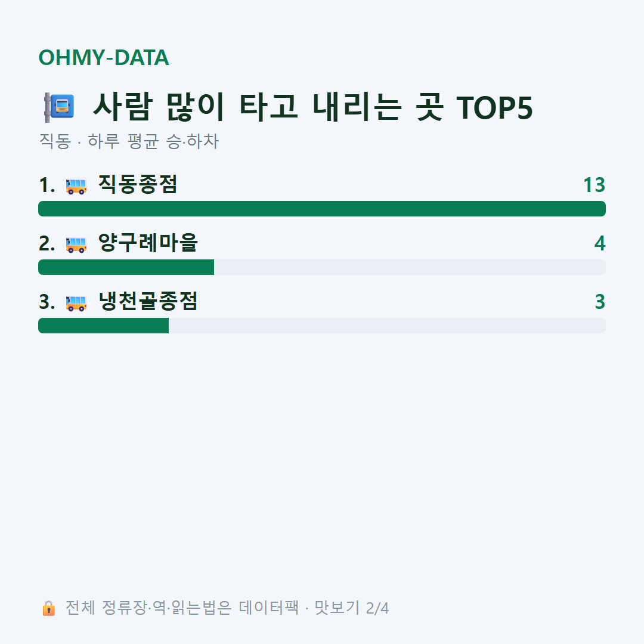
Task: Click the lock icon in the footer
Action: click(48, 608)
